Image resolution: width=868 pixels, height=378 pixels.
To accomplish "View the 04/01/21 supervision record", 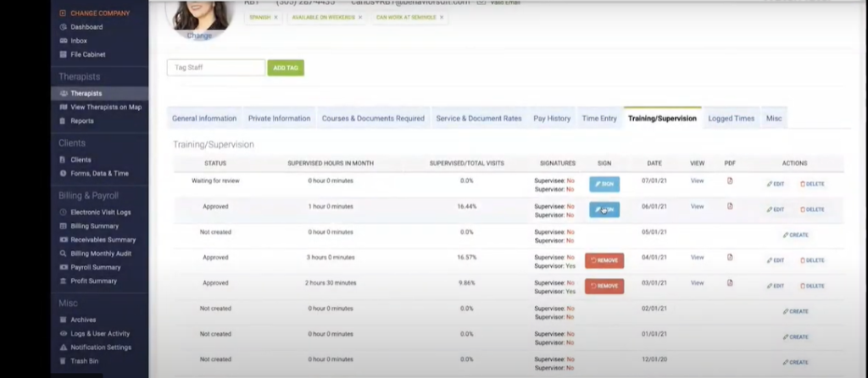I will click(697, 258).
